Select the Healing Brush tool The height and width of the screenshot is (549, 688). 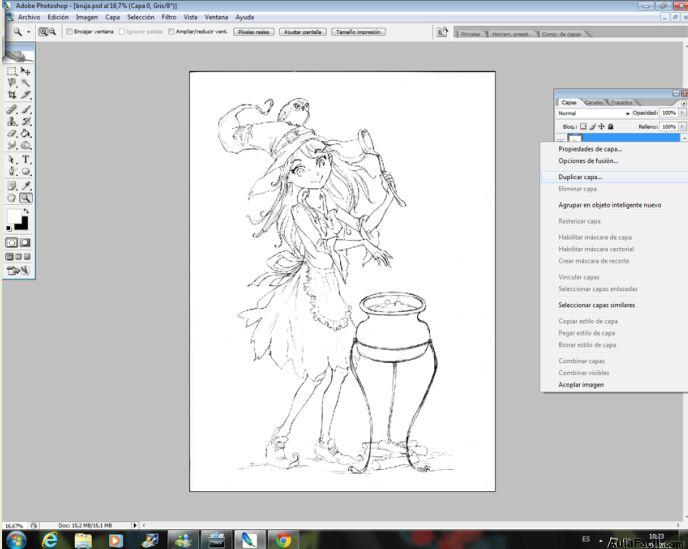[12, 109]
